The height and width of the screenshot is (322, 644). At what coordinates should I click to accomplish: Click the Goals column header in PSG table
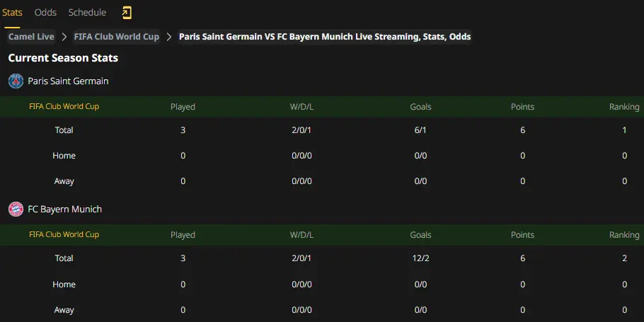tap(420, 107)
